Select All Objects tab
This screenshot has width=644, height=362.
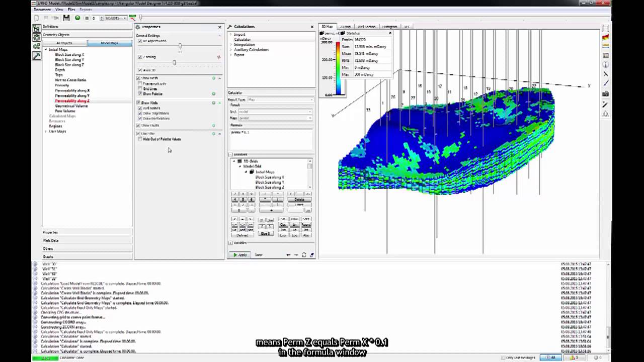pyautogui.click(x=64, y=43)
